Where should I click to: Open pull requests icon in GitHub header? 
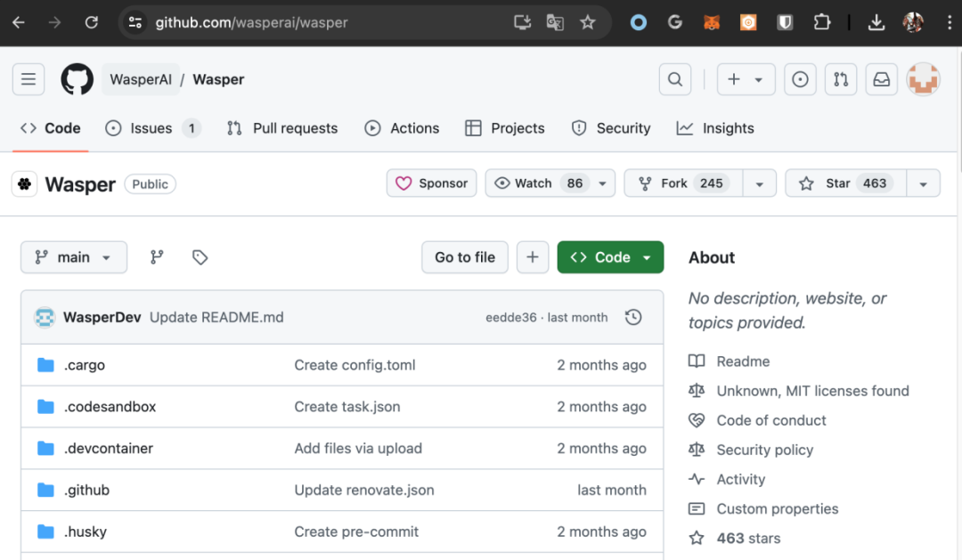tap(841, 79)
